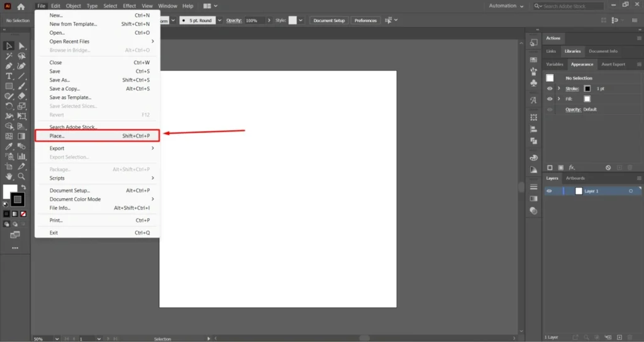This screenshot has height=342, width=644.
Task: Toggle Opacity attribute visibility eye
Action: [550, 109]
